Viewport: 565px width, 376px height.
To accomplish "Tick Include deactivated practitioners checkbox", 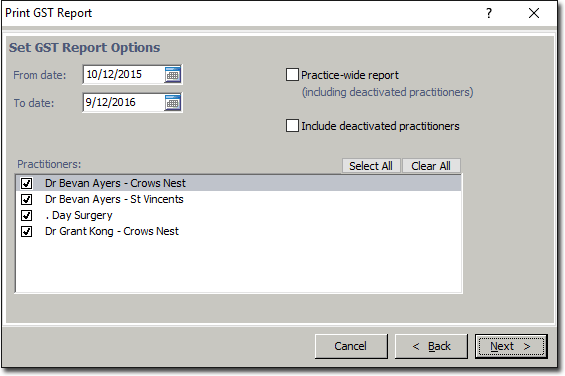I will [292, 126].
